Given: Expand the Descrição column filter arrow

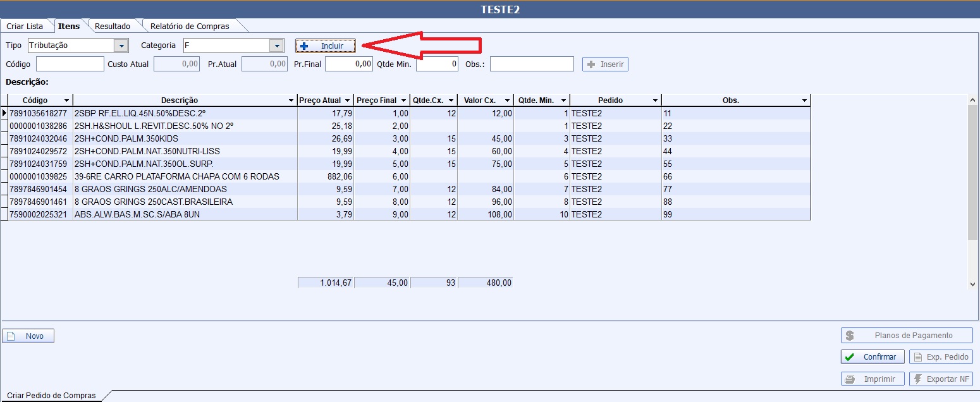Looking at the screenshot, I should coord(291,100).
